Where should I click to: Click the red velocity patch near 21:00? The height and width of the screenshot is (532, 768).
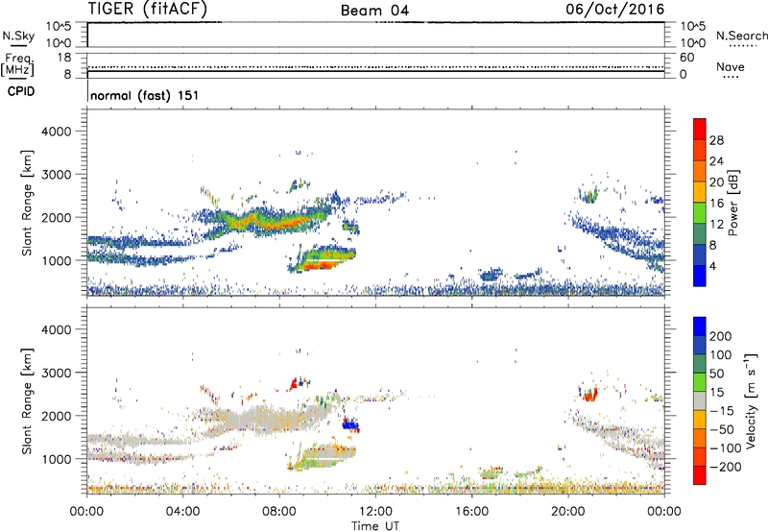tap(591, 395)
